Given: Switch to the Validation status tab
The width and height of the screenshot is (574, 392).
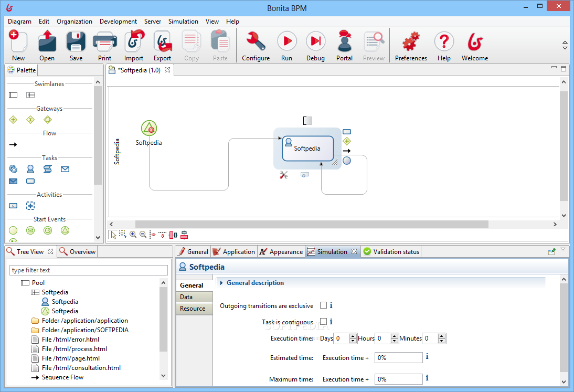Looking at the screenshot, I should (391, 252).
